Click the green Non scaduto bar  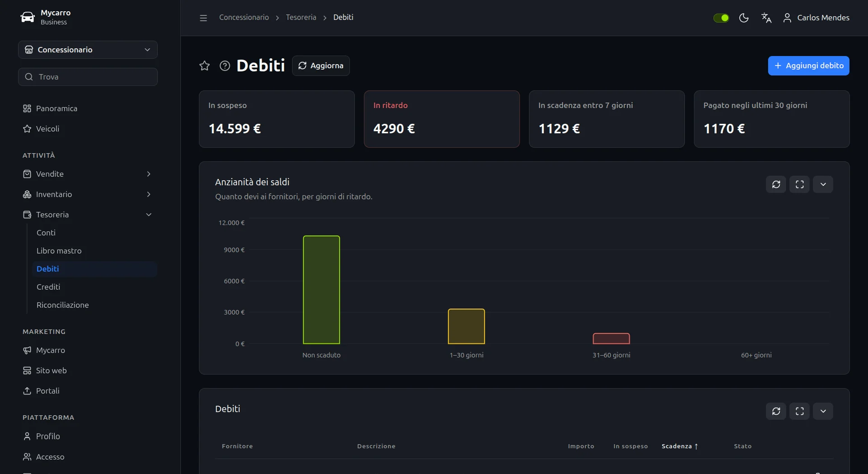[x=322, y=290]
